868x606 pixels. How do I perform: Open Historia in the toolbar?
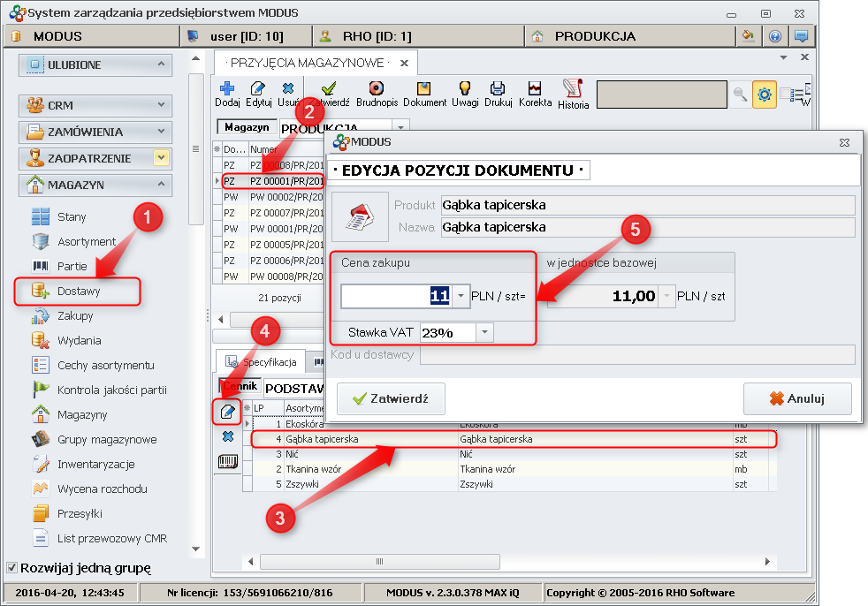(573, 94)
